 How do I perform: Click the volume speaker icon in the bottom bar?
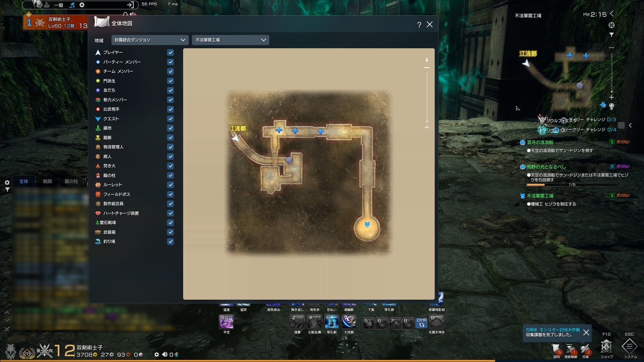[x=165, y=354]
